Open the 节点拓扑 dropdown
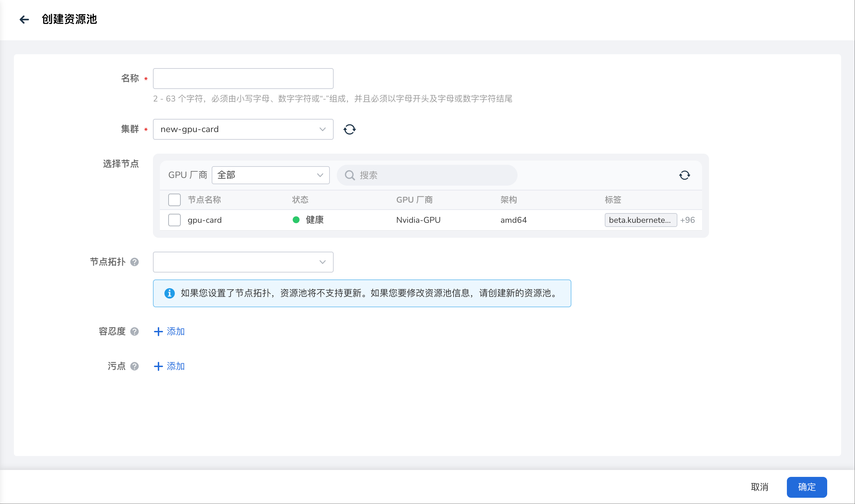855x504 pixels. (x=243, y=262)
